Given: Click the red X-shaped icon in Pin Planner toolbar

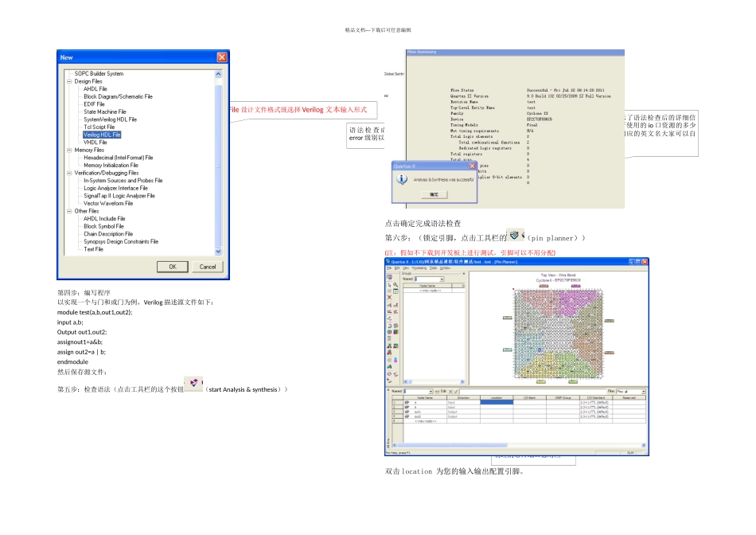Looking at the screenshot, I should (x=389, y=297).
